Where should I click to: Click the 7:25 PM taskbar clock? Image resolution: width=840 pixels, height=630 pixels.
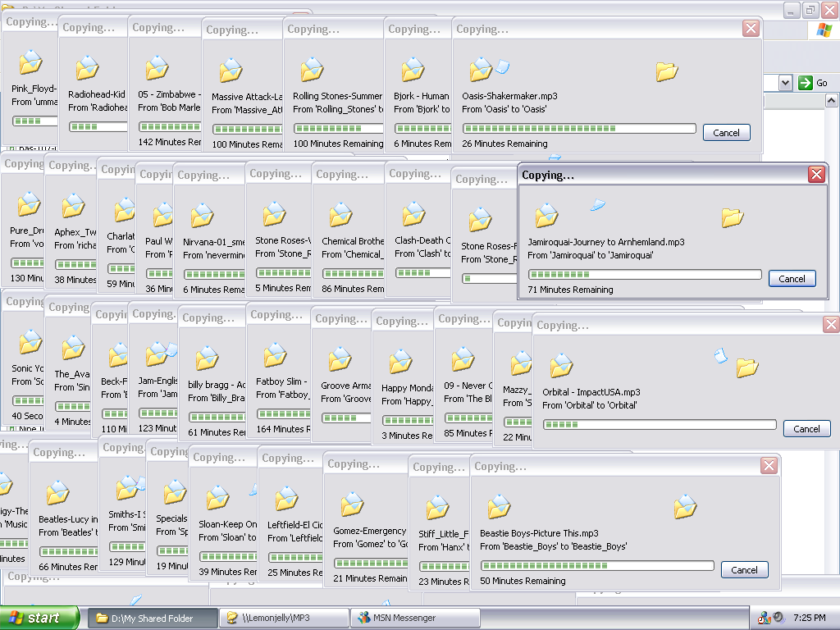[810, 618]
